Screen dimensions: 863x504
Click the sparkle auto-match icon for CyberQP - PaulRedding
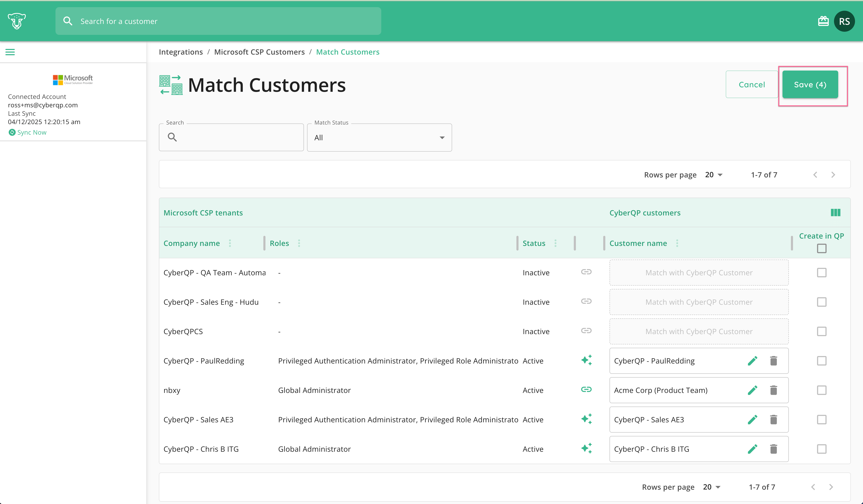586,360
